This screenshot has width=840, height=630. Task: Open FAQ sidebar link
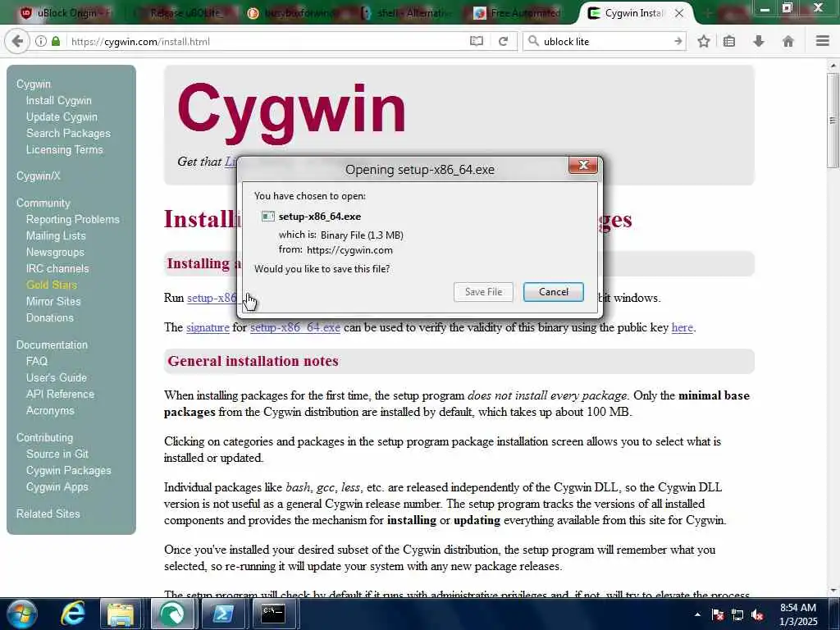(x=37, y=361)
